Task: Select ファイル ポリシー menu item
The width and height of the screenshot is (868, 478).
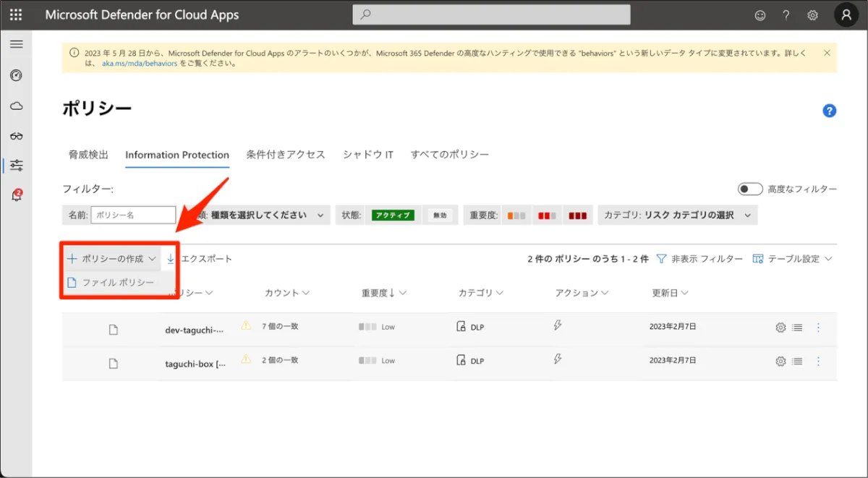Action: pos(117,282)
